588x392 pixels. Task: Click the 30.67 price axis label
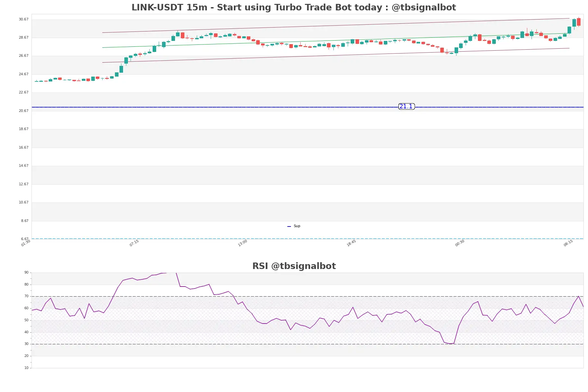coord(24,19)
